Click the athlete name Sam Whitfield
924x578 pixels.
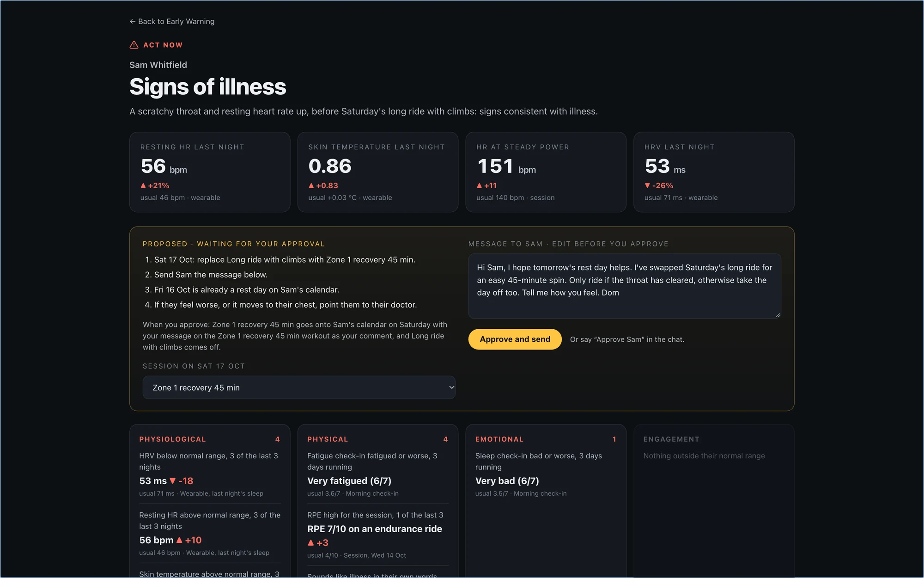tap(158, 65)
